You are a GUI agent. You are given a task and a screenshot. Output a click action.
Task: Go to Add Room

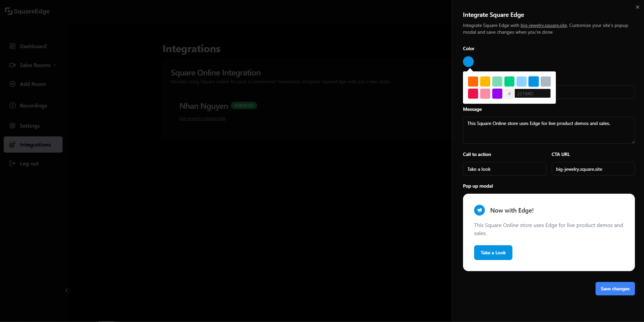pos(33,84)
